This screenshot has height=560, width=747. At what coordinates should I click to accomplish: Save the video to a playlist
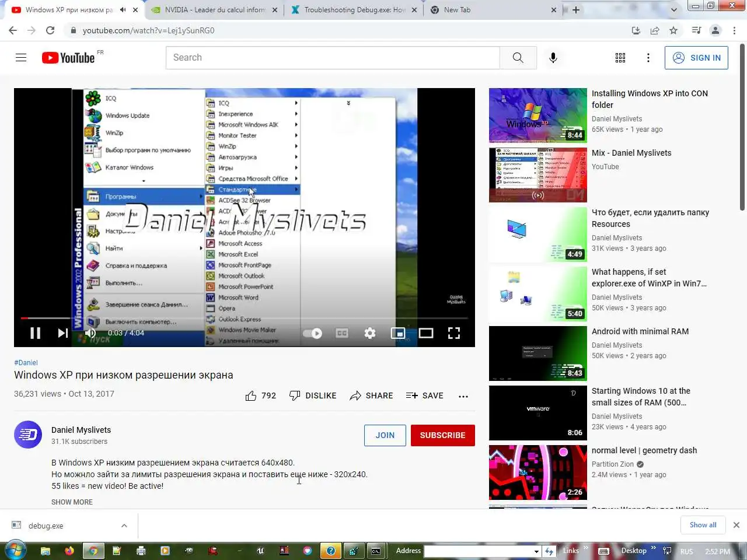pos(424,395)
